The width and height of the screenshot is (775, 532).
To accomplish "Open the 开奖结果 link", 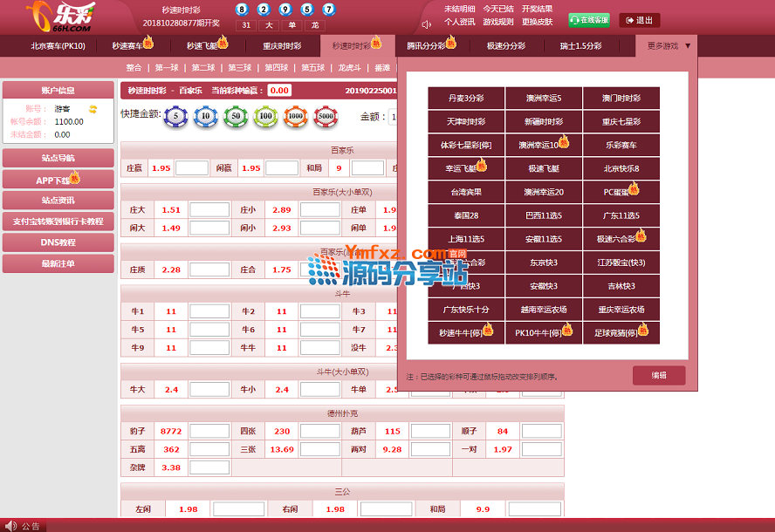I will pos(537,9).
